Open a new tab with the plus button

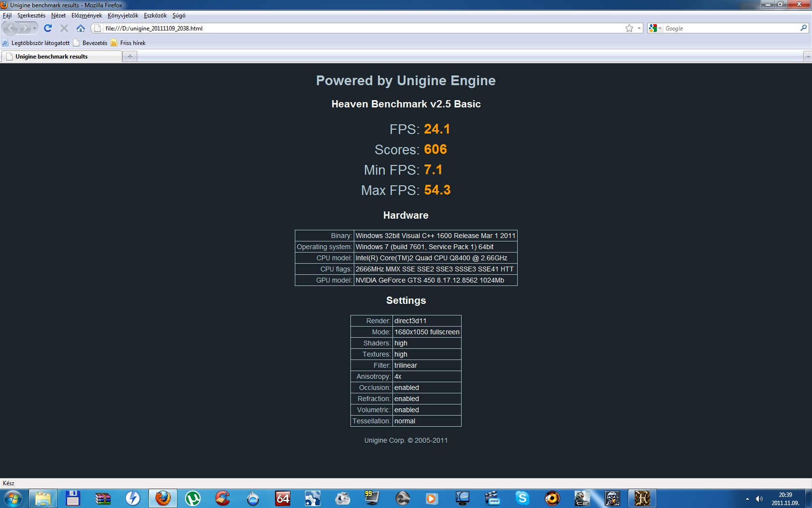[x=130, y=57]
